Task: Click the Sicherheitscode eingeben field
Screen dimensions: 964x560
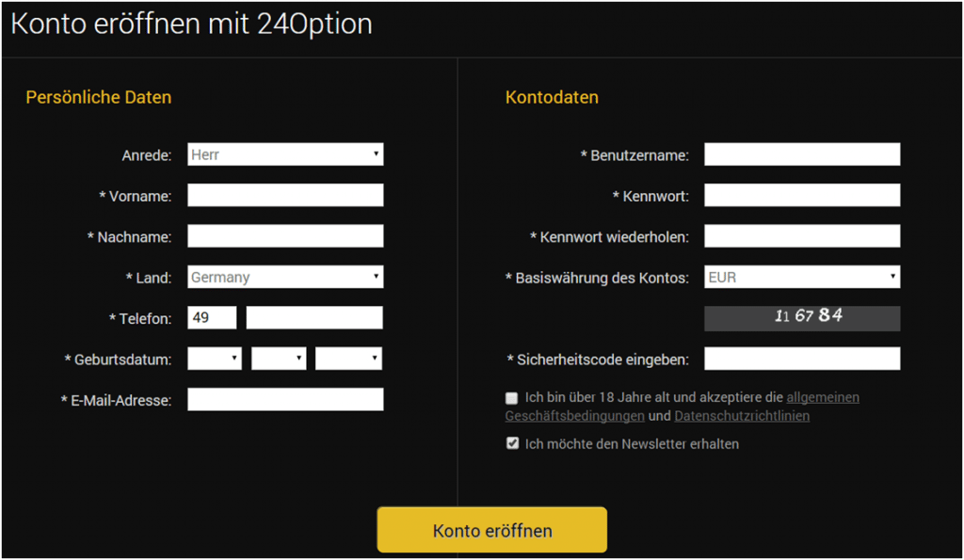Action: click(x=802, y=359)
